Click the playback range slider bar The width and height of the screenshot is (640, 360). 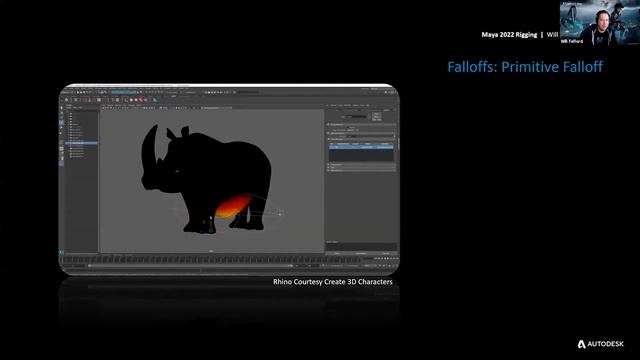pyautogui.click(x=190, y=266)
